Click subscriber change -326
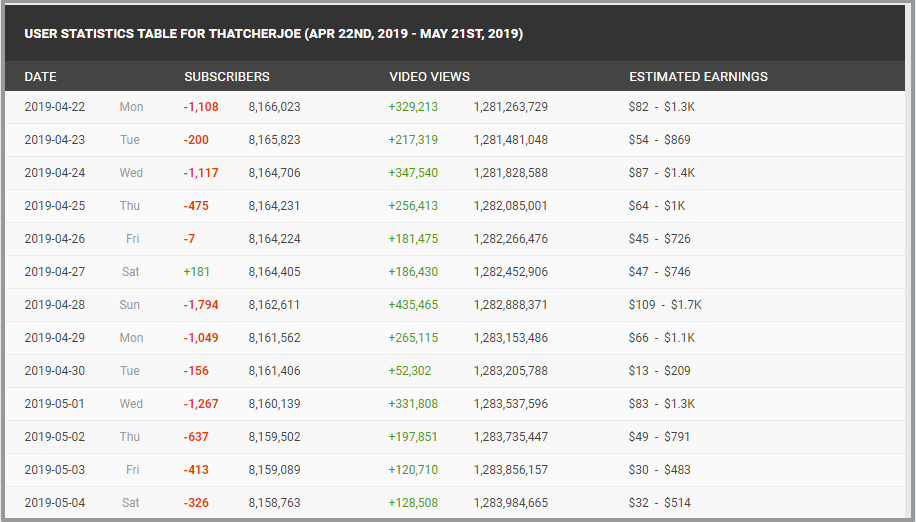Viewport: 916px width, 522px height. [x=196, y=503]
